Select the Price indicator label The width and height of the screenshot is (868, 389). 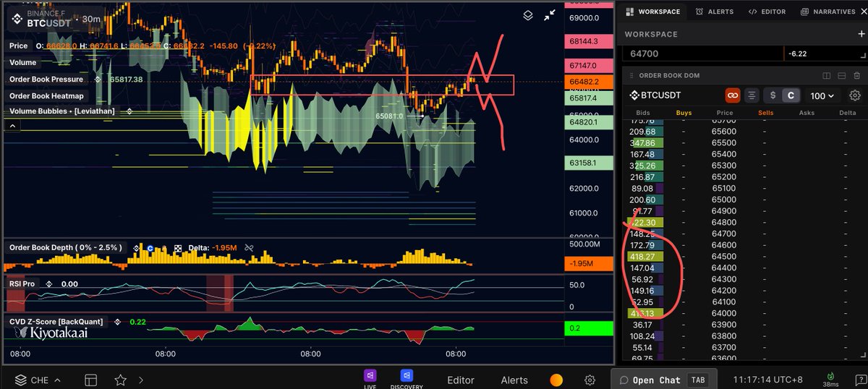pos(19,46)
